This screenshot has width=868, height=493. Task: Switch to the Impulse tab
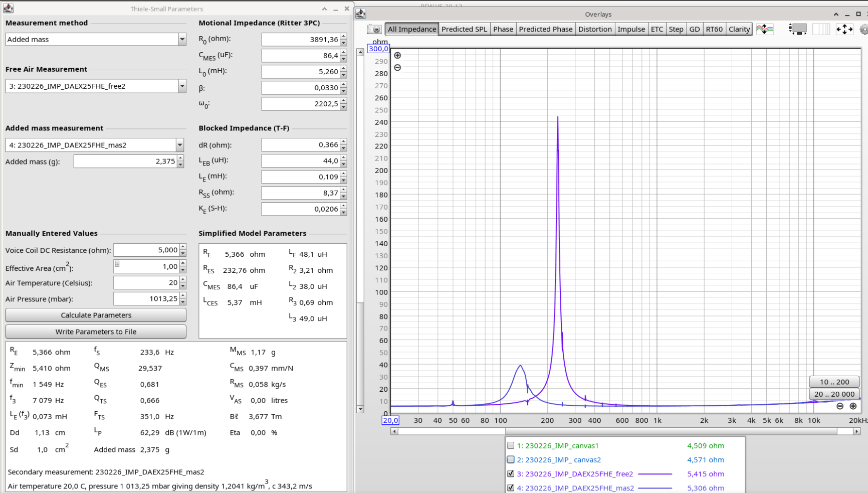click(x=631, y=29)
